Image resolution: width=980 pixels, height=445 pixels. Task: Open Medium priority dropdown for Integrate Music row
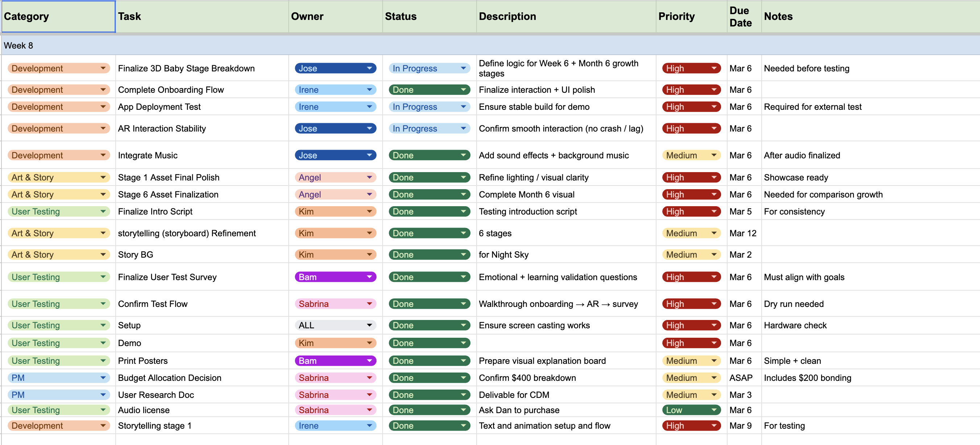714,155
